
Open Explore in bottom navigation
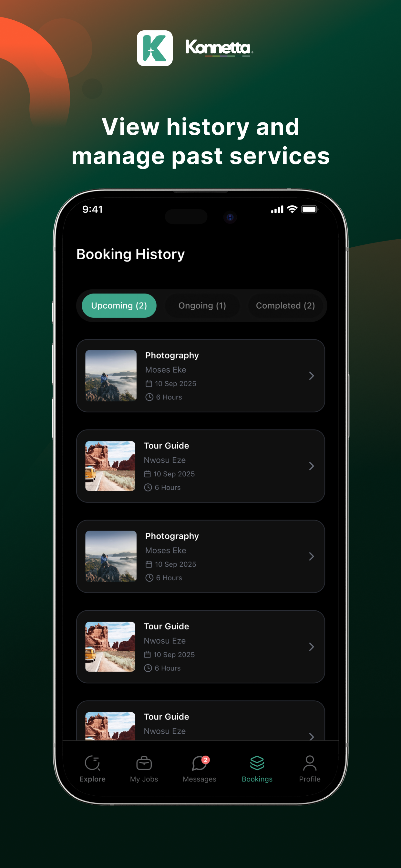pos(92,769)
